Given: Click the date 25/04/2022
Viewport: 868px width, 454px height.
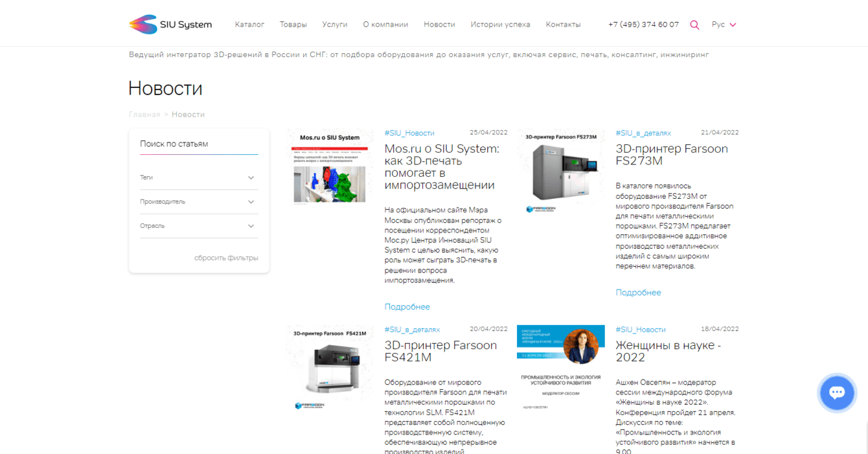Looking at the screenshot, I should [x=488, y=132].
